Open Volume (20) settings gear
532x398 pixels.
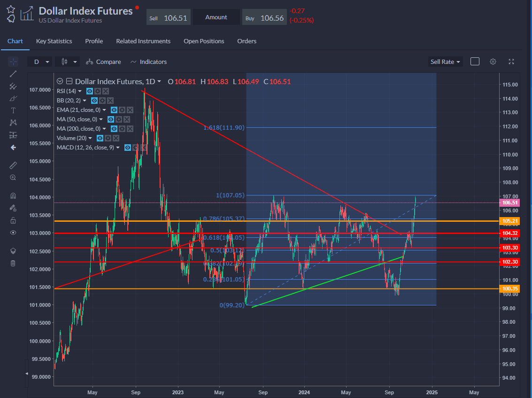point(108,138)
